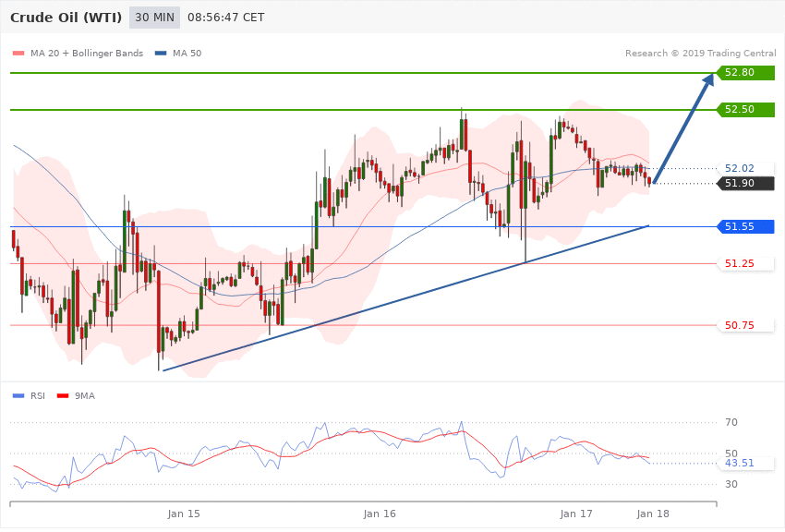Click the RSI 30 level label
The image size is (785, 532).
click(x=731, y=485)
